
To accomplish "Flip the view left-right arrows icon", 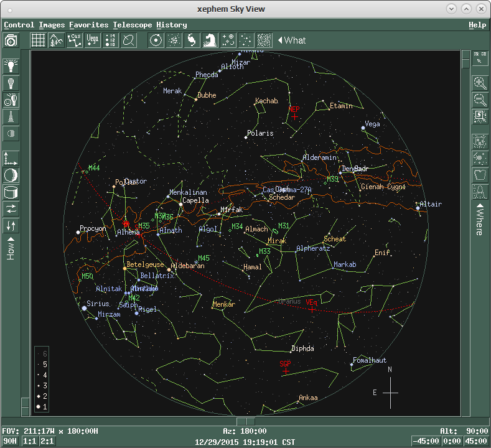I will pyautogui.click(x=11, y=209).
